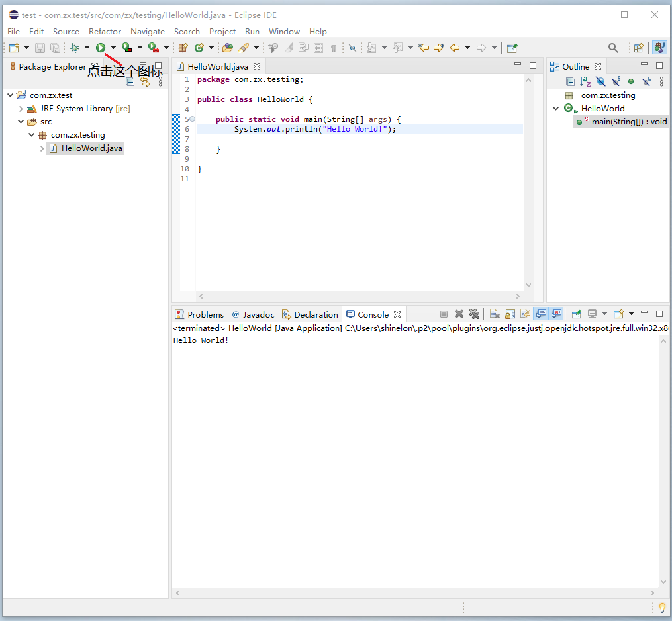This screenshot has width=672, height=621.
Task: Toggle Hide Fields in Outline
Action: 600,81
